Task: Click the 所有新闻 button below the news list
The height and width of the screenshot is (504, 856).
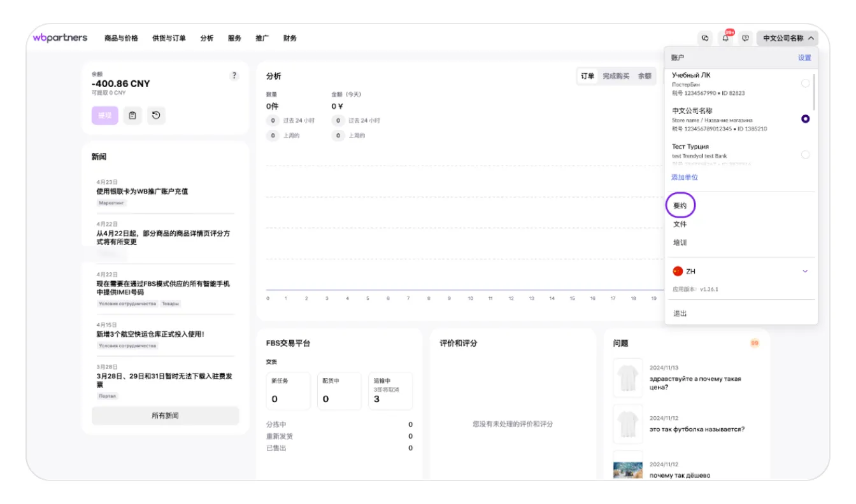Action: pyautogui.click(x=165, y=415)
